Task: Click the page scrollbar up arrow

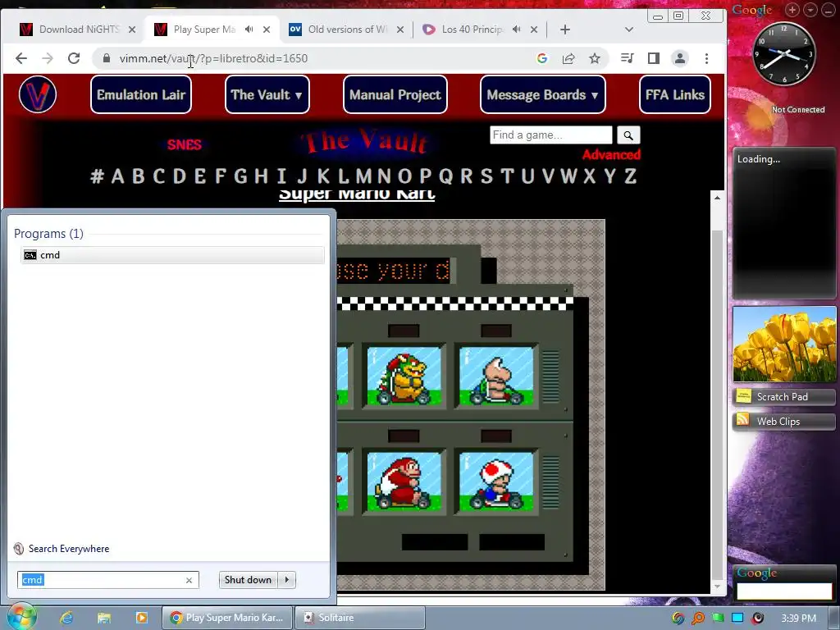Action: (x=717, y=198)
